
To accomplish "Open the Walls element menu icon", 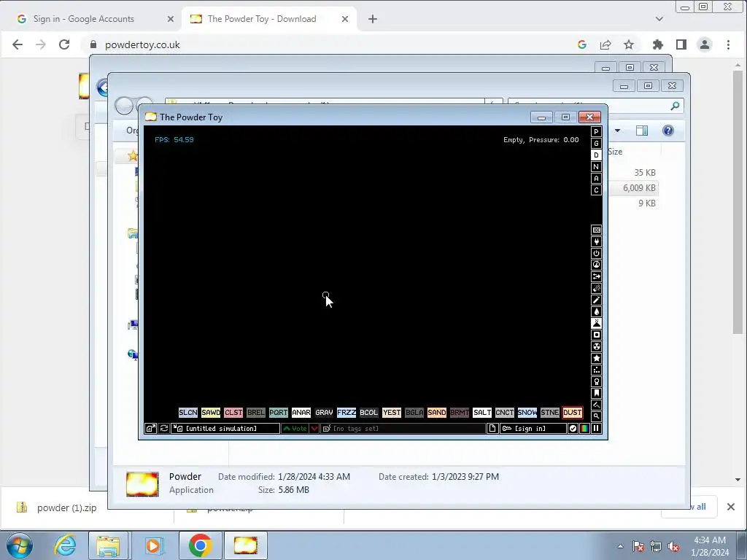I will point(596,230).
